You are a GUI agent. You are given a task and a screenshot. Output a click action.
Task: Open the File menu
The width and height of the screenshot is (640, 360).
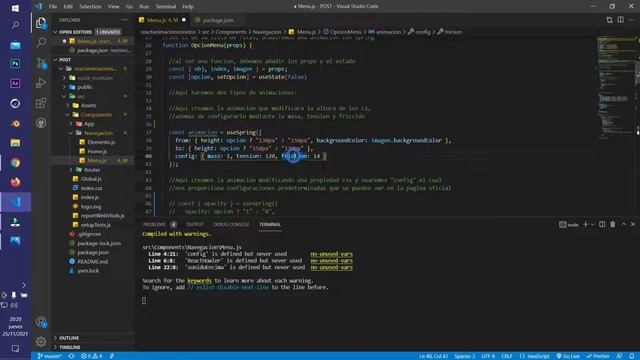pyautogui.click(x=53, y=7)
